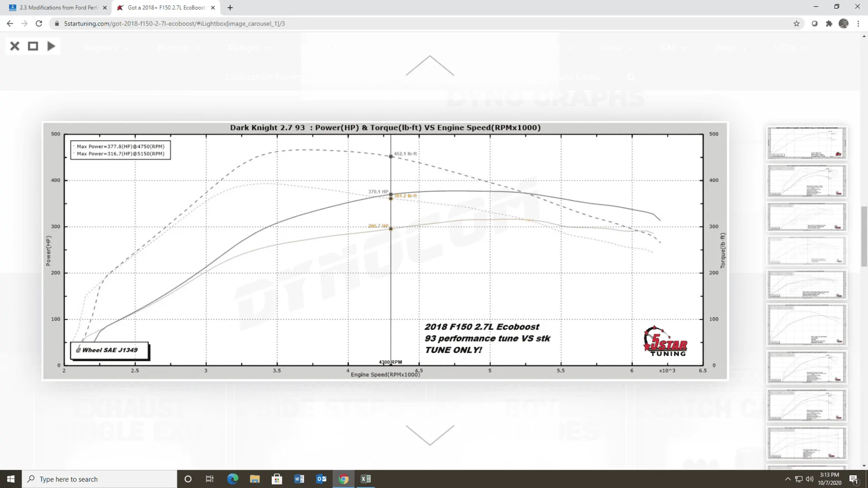View site information via the lock icon
Viewport: 868px width, 488px height.
point(57,23)
